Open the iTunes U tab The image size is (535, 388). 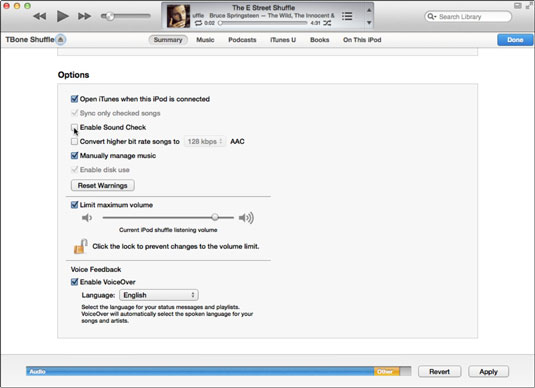(283, 40)
